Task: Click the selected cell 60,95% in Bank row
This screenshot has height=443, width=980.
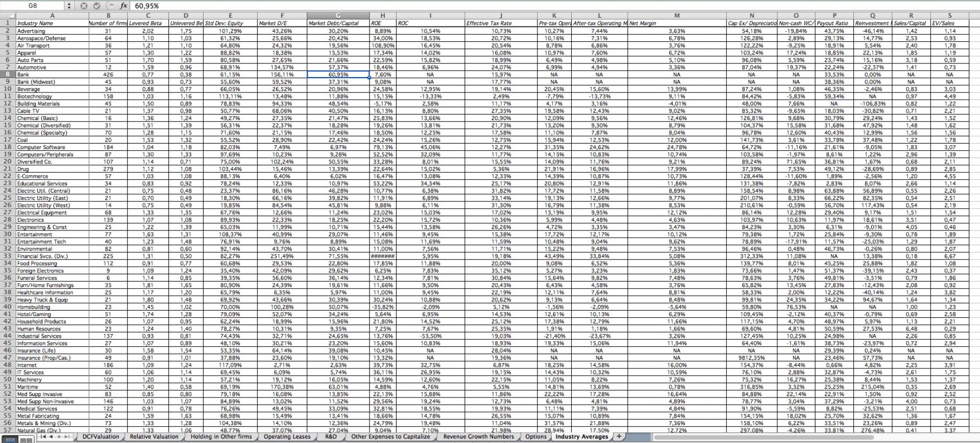Action: tap(337, 75)
